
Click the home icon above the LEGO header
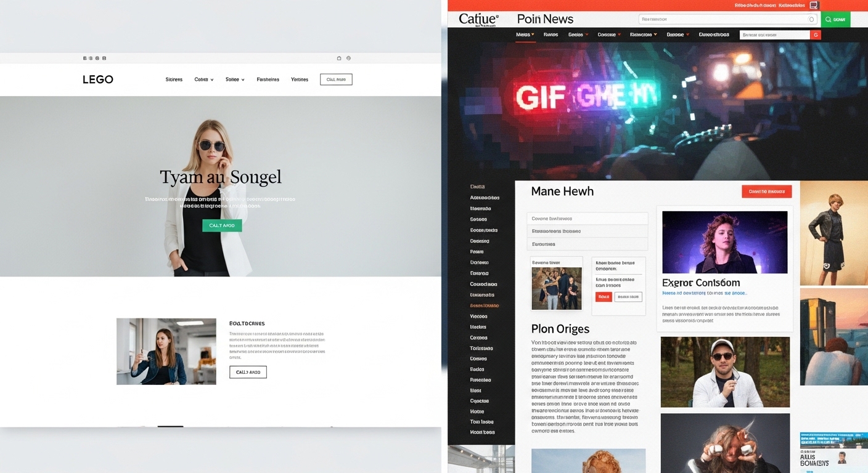[338, 58]
